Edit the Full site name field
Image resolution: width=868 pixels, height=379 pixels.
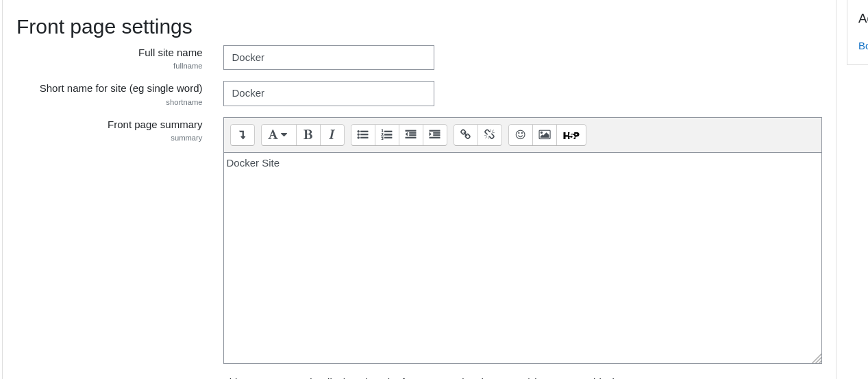(329, 58)
